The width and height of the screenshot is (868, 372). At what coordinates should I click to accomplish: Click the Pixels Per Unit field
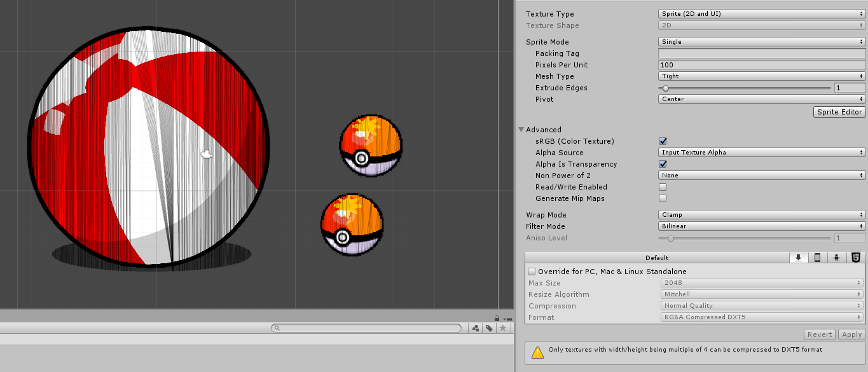pyautogui.click(x=762, y=65)
